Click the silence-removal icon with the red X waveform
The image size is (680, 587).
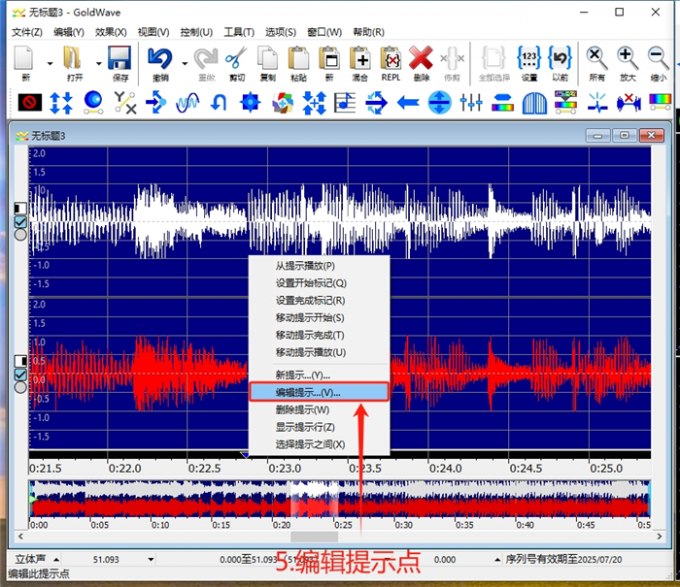tap(628, 103)
